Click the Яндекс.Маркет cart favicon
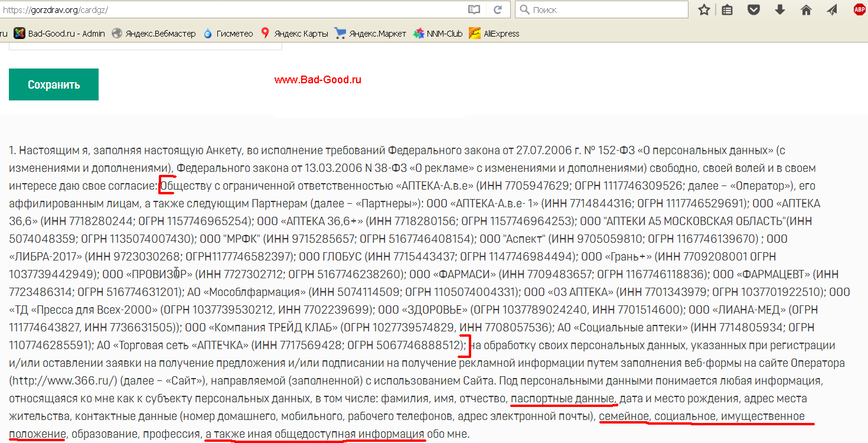868x443 pixels. [x=340, y=34]
